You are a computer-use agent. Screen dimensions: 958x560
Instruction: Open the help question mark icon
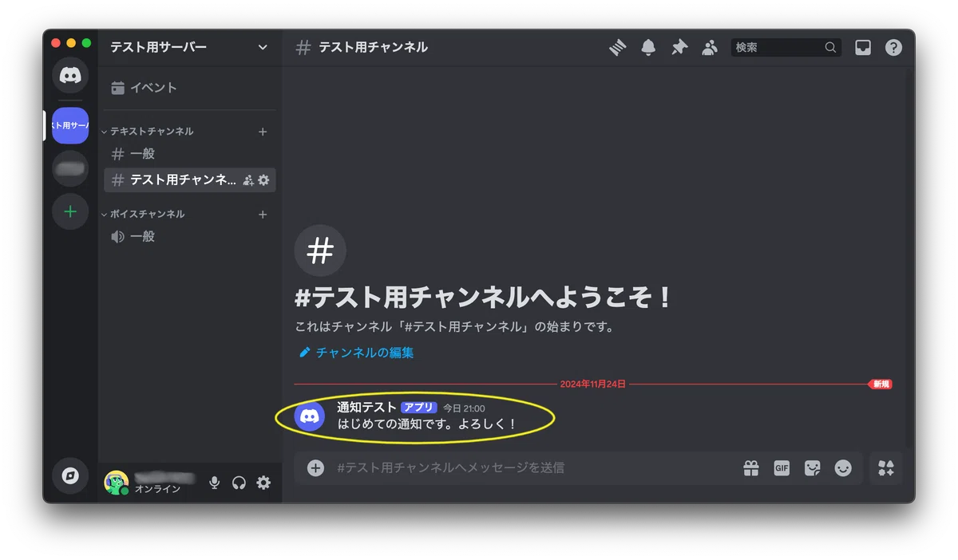(x=893, y=48)
